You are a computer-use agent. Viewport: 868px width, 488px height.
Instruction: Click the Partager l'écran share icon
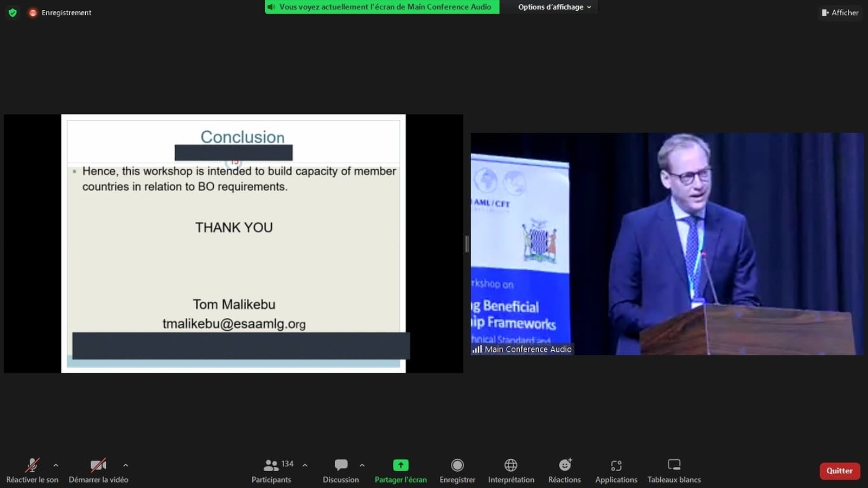[400, 465]
